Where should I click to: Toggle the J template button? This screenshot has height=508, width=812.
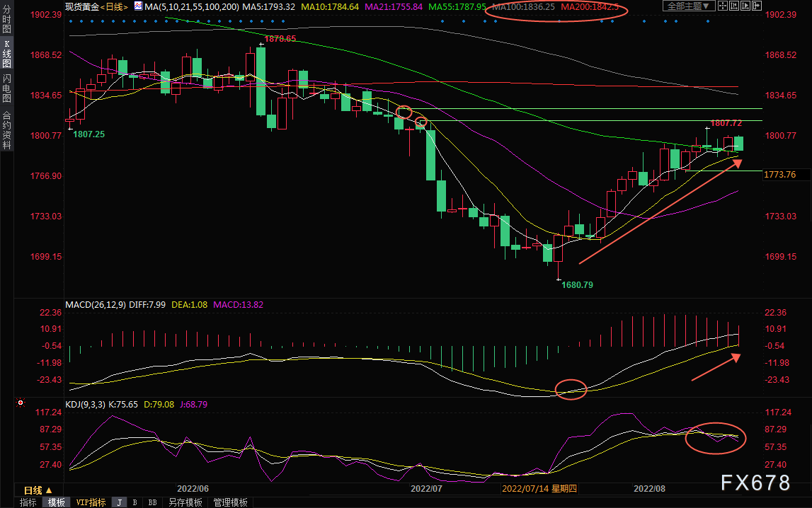(119, 502)
